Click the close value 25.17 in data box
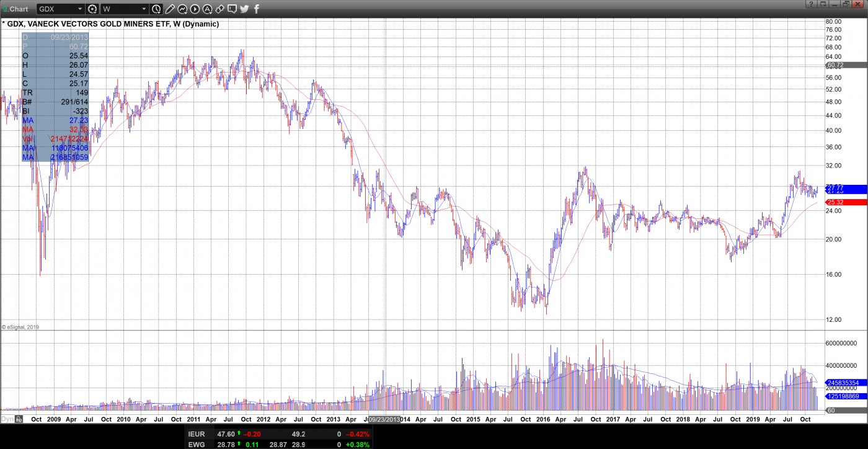The height and width of the screenshot is (449, 868). (79, 84)
